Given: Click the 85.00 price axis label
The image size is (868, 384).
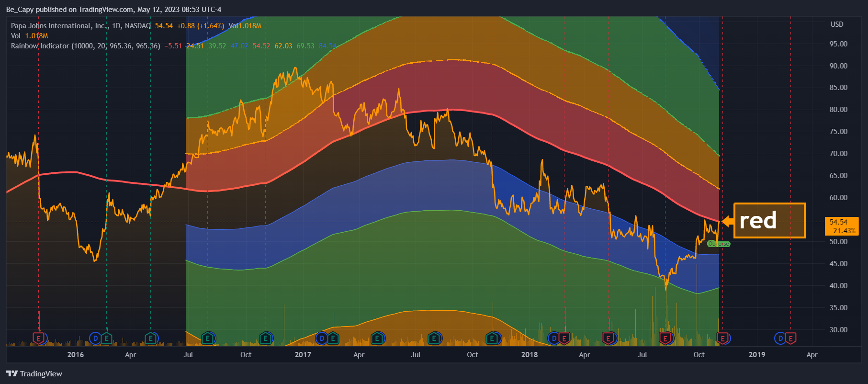Looking at the screenshot, I should pyautogui.click(x=838, y=88).
